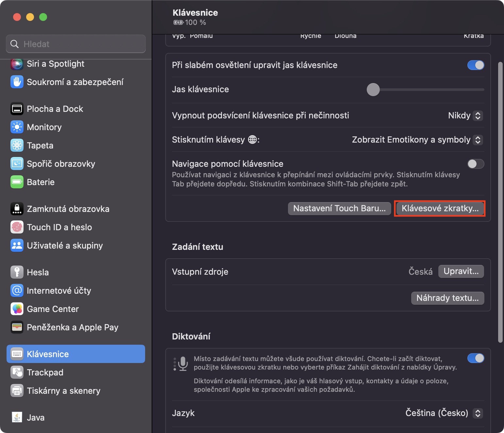Click the Touch ID a heslo fingerprint icon
The width and height of the screenshot is (504, 433).
(17, 227)
